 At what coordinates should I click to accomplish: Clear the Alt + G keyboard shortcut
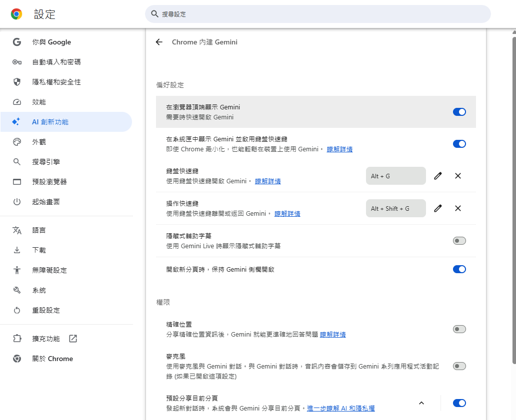(x=458, y=176)
